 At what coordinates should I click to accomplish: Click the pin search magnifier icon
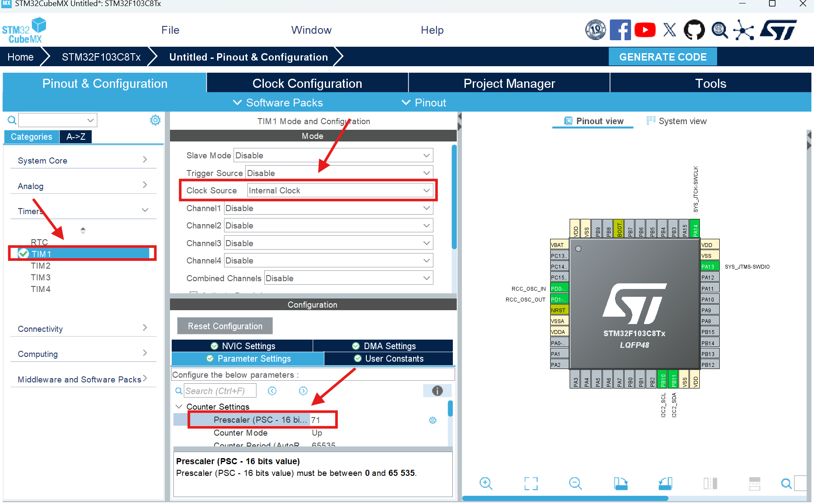click(786, 483)
